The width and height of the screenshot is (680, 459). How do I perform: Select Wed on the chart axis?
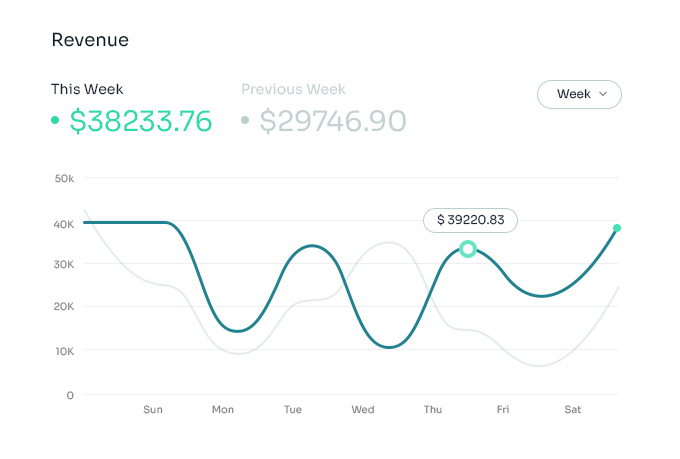pyautogui.click(x=363, y=409)
